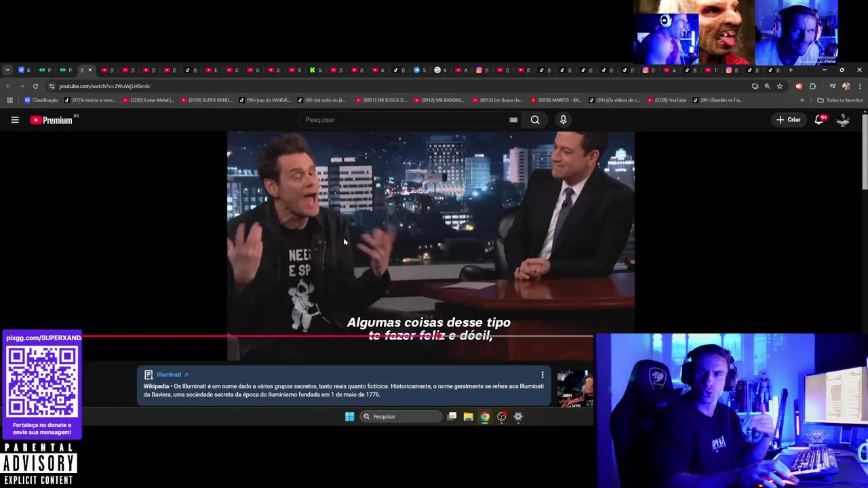
Task: Open Chrome three-dot menu
Action: (x=859, y=86)
